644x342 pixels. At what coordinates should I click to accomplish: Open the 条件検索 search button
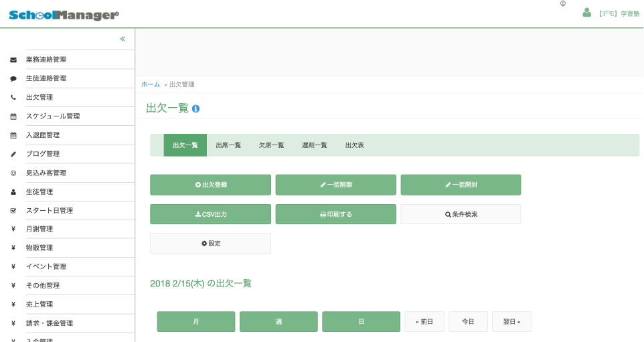[461, 214]
